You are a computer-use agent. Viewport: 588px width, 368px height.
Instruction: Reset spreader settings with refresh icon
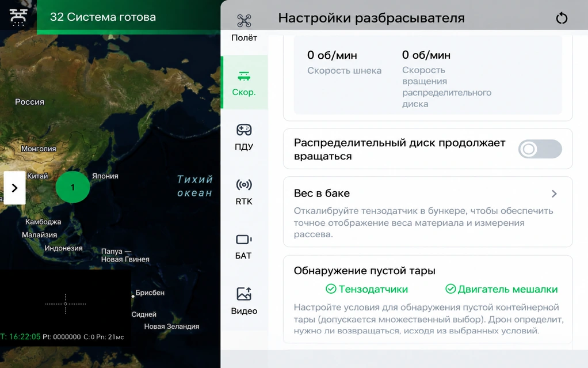(562, 18)
